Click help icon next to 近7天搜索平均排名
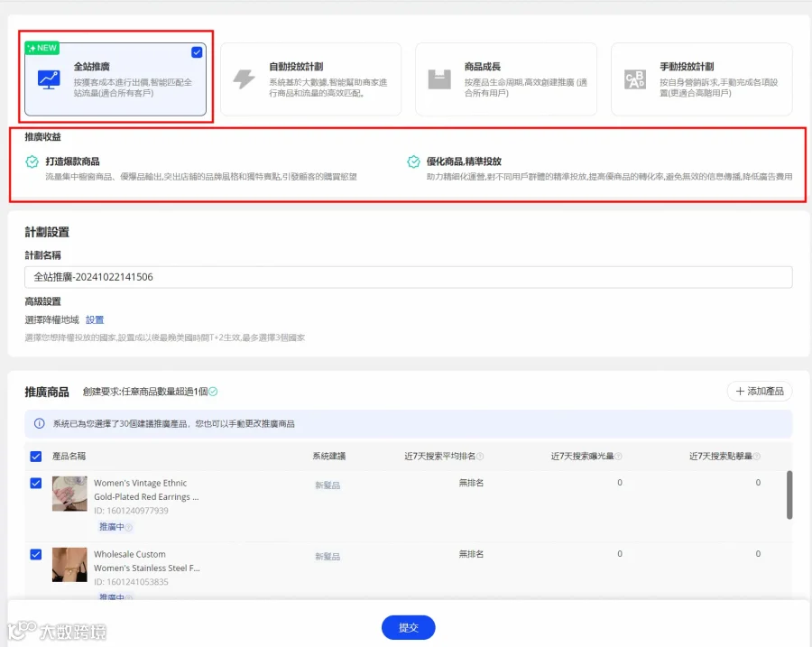The image size is (812, 647). 480,457
